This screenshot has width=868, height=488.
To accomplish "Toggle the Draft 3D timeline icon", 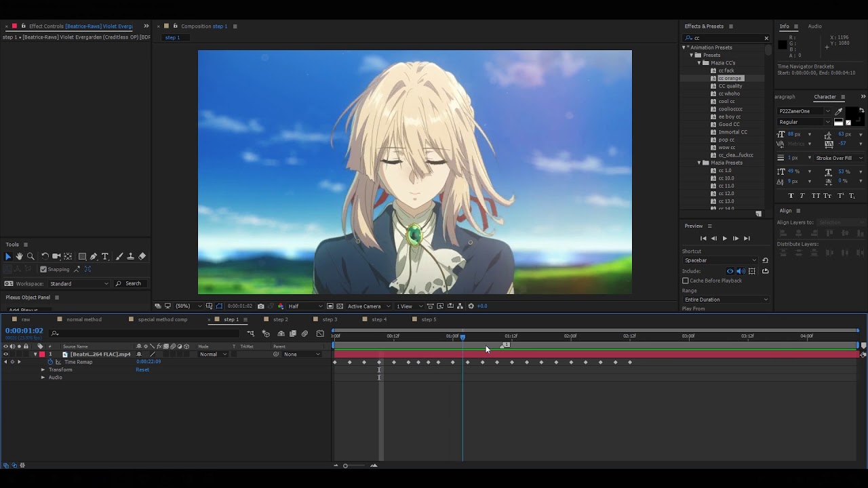I will 266,333.
